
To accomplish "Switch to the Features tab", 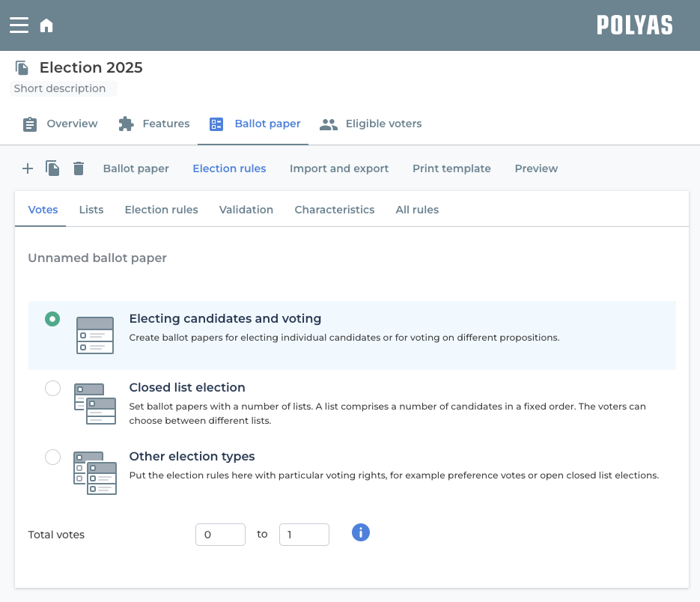I will pyautogui.click(x=154, y=124).
